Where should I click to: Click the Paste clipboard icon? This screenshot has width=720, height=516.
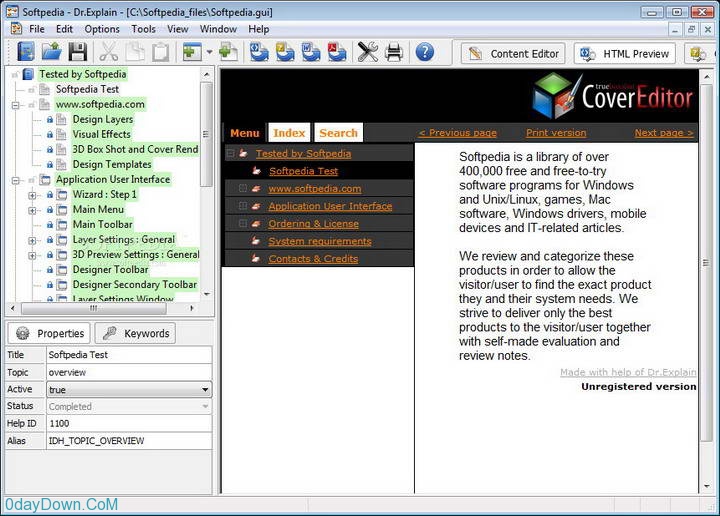click(160, 52)
